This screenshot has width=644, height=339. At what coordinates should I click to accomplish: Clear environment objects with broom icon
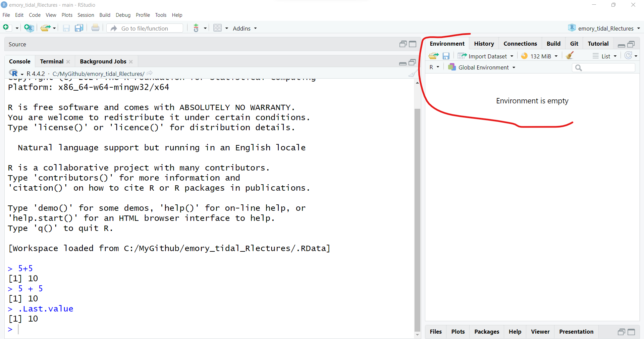pos(570,56)
